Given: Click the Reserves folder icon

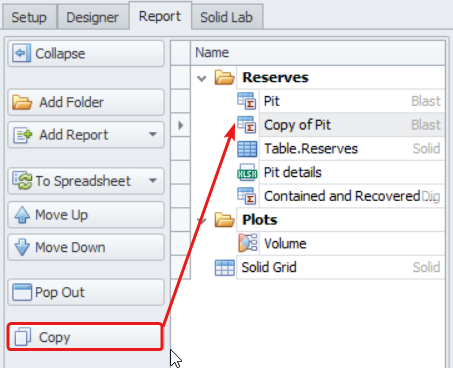Looking at the screenshot, I should tap(224, 77).
